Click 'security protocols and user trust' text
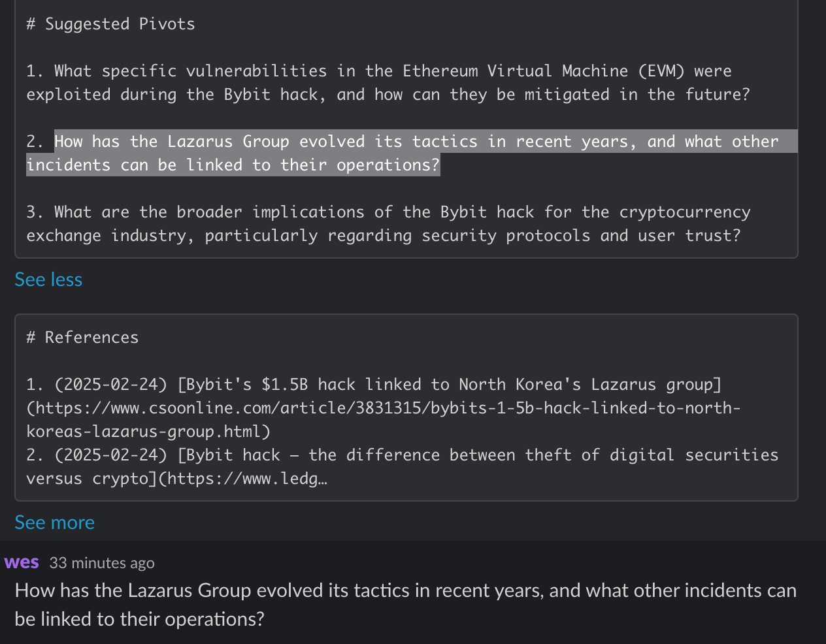Viewport: 826px width, 644px height. click(581, 236)
